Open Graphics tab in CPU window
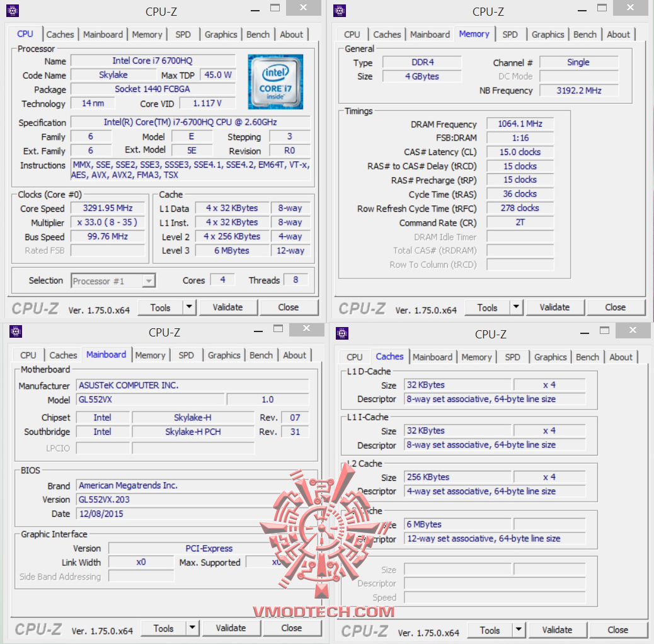 pyautogui.click(x=221, y=35)
